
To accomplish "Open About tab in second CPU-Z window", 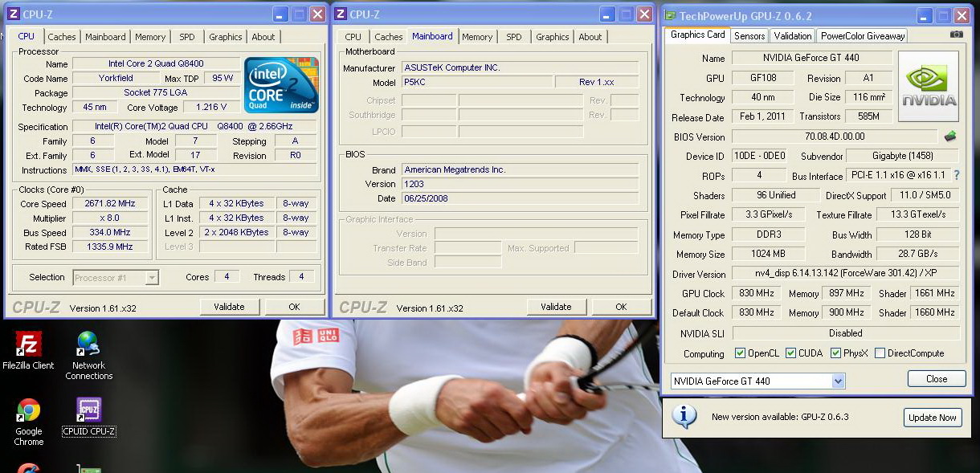I will click(590, 37).
